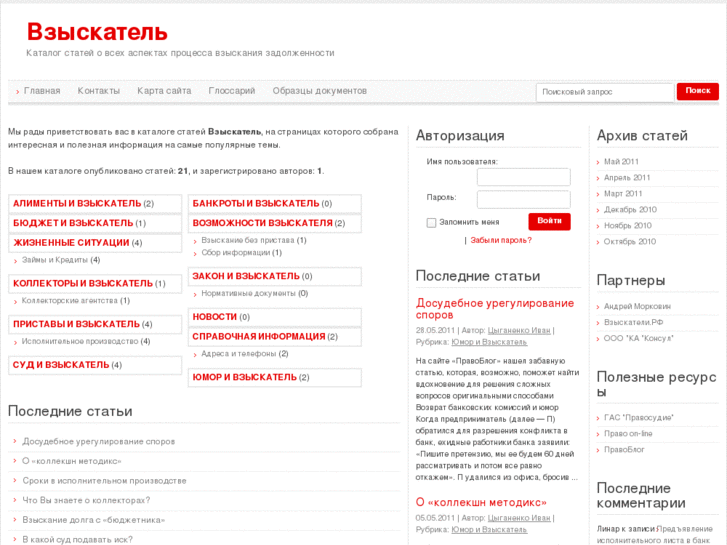
Task: Open the Забыли пароль? link
Action: [x=501, y=240]
